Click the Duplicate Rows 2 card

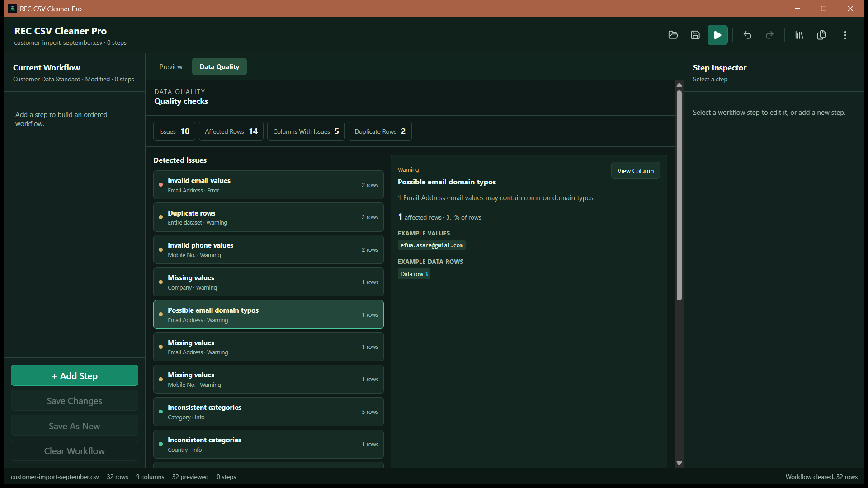point(380,131)
